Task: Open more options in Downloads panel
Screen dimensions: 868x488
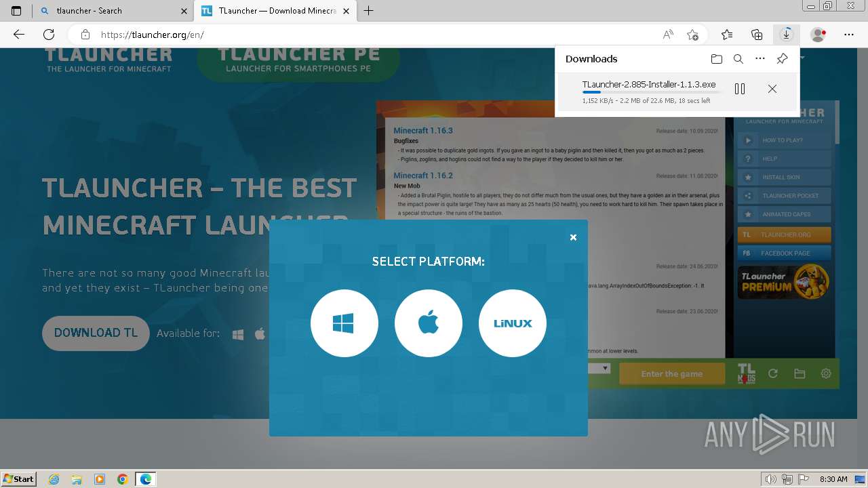Action: 760,59
